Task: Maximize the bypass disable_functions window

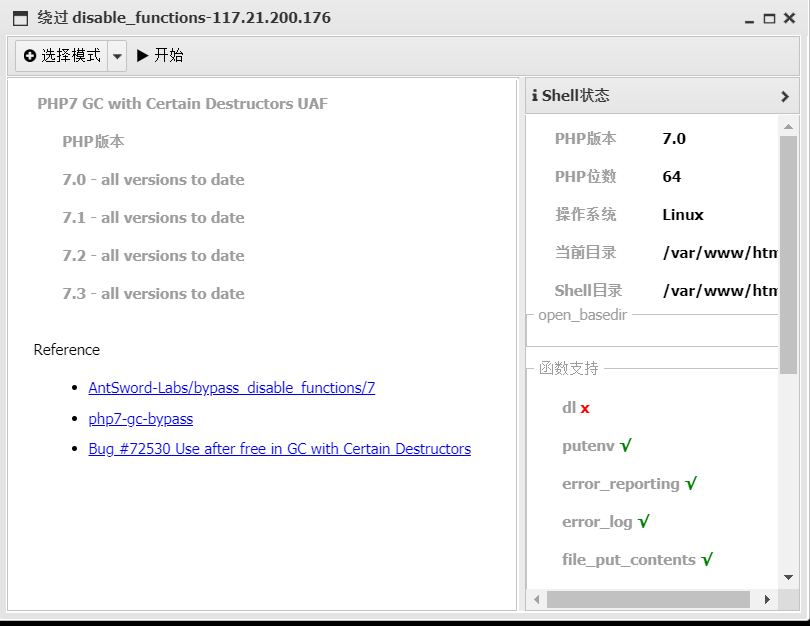Action: tap(769, 19)
